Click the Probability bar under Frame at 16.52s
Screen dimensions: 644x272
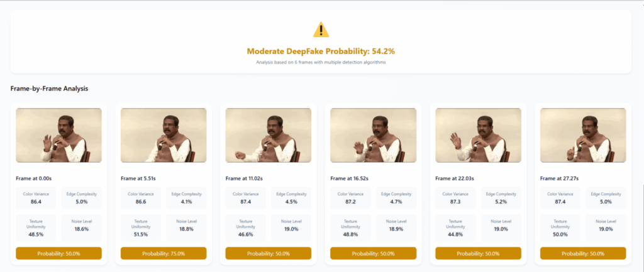click(x=373, y=253)
